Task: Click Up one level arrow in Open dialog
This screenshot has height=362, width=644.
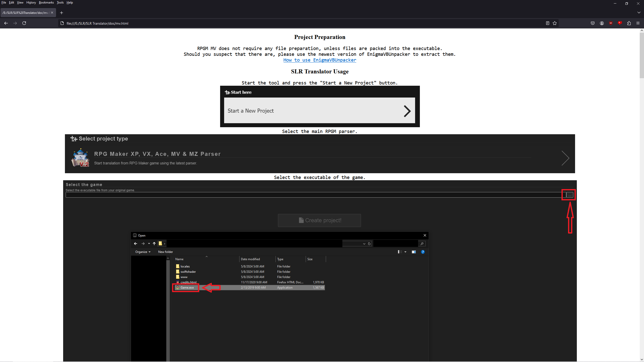Action: point(154,244)
